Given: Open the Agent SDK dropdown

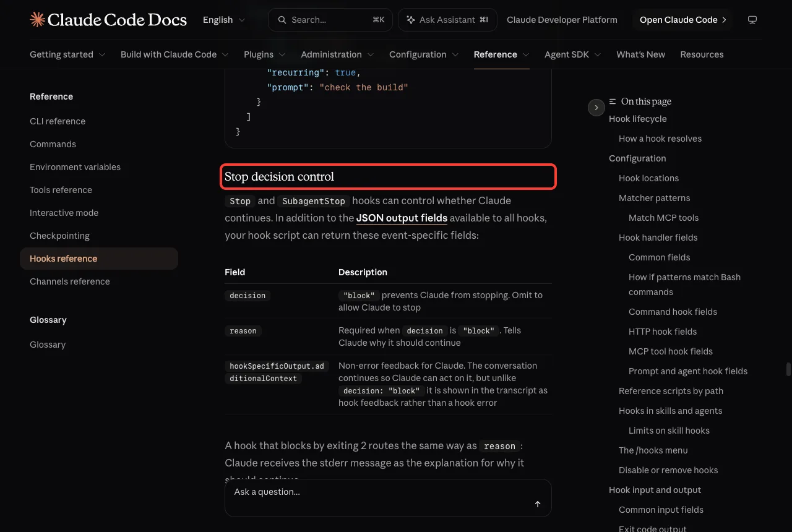Looking at the screenshot, I should tap(573, 54).
